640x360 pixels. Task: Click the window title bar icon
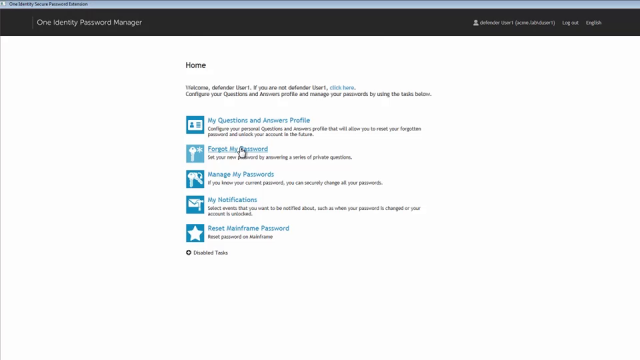(4, 4)
